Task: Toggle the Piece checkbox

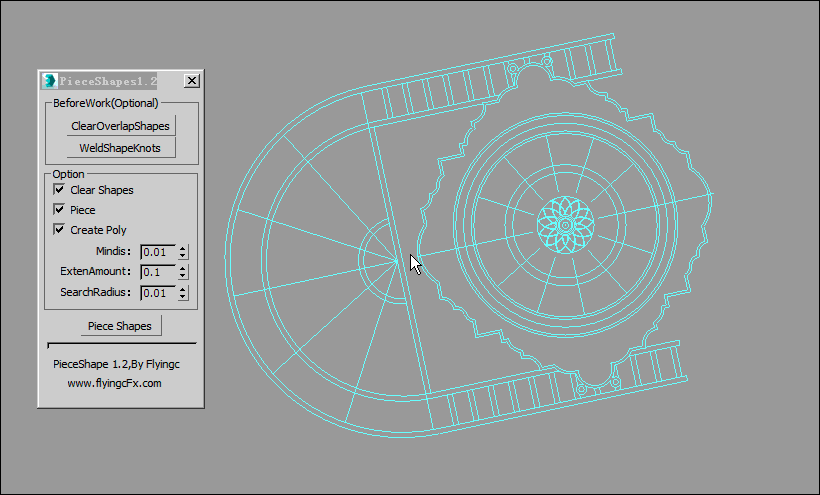Action: [59, 209]
